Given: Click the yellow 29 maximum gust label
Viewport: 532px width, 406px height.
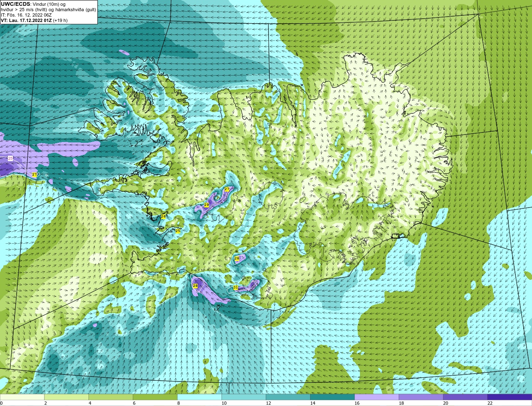Looking at the screenshot, I should point(207,205).
